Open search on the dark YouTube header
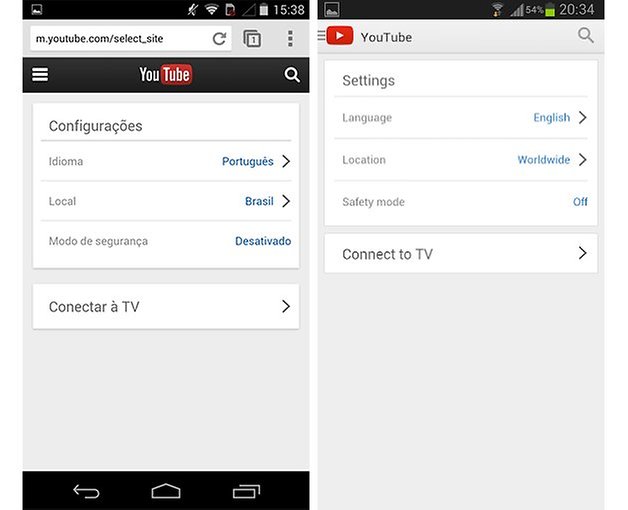The height and width of the screenshot is (510, 628). (292, 75)
